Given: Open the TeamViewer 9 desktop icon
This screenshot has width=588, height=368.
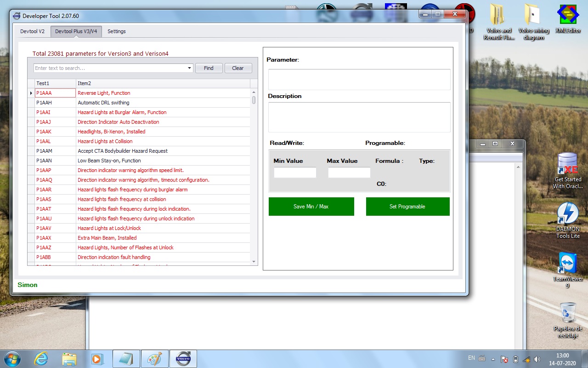Looking at the screenshot, I should pyautogui.click(x=568, y=270).
